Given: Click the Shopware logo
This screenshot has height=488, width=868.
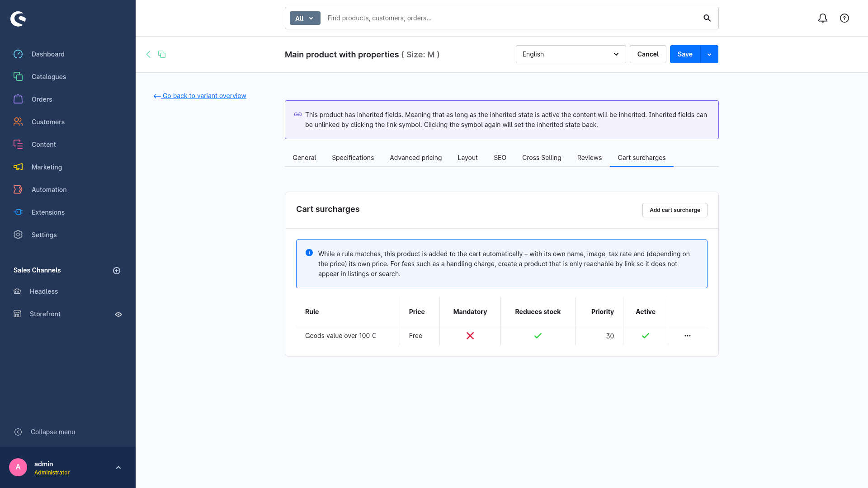Looking at the screenshot, I should 18,19.
